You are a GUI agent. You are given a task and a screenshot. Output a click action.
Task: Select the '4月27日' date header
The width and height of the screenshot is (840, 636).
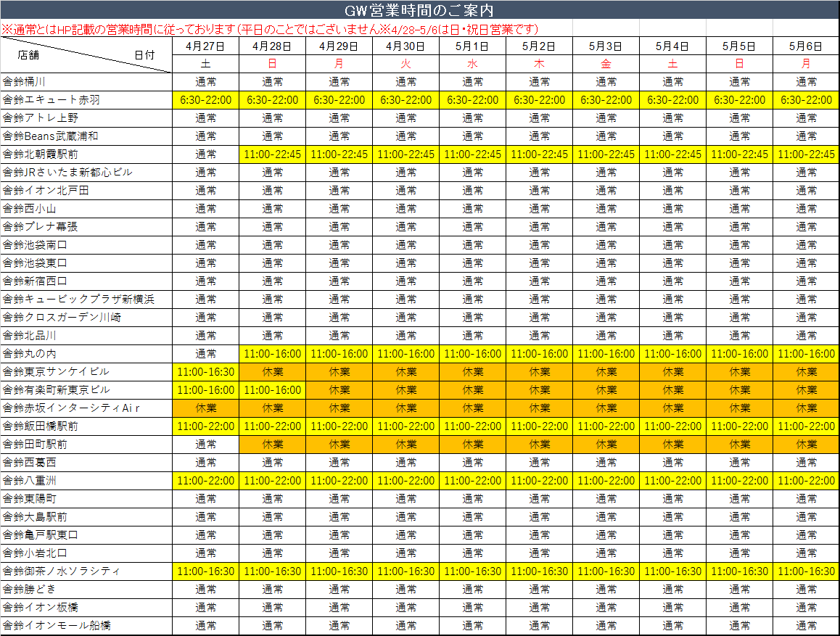(205, 46)
